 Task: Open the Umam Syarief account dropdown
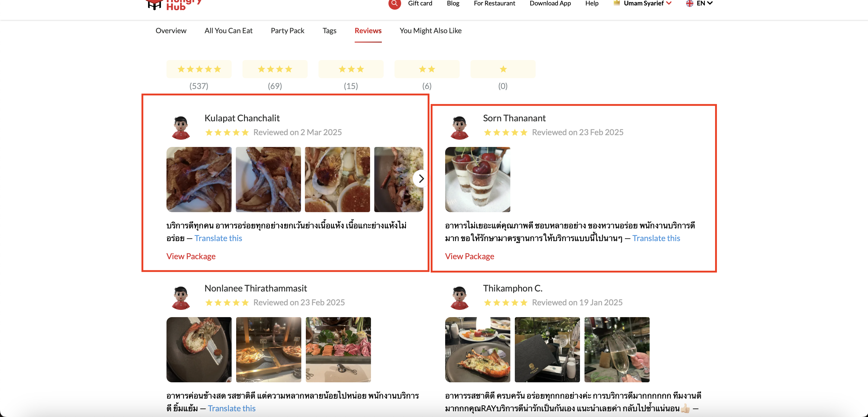647,3
